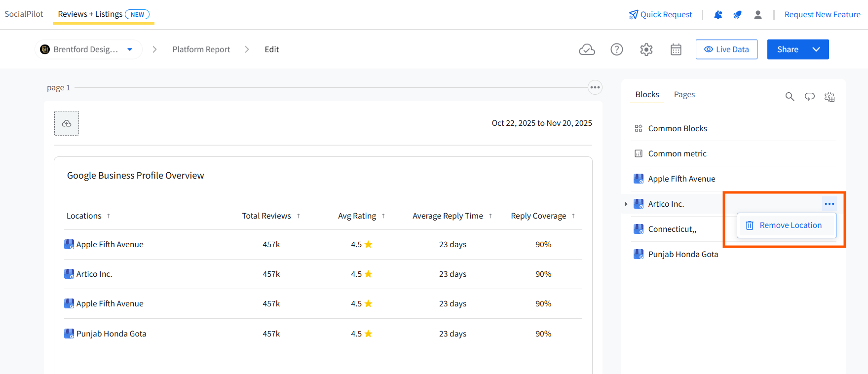Select Connecticut,, in the Blocks panel
Viewport: 868px width, 374px height.
click(672, 229)
